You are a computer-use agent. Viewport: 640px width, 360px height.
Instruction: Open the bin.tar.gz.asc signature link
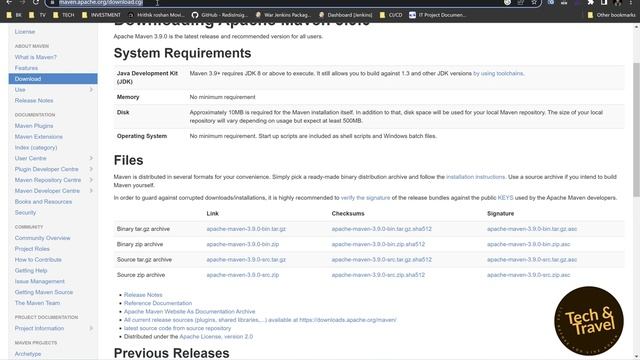pyautogui.click(x=532, y=229)
